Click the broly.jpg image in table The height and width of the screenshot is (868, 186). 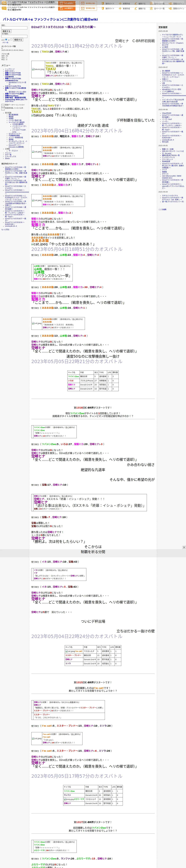click(x=69, y=799)
